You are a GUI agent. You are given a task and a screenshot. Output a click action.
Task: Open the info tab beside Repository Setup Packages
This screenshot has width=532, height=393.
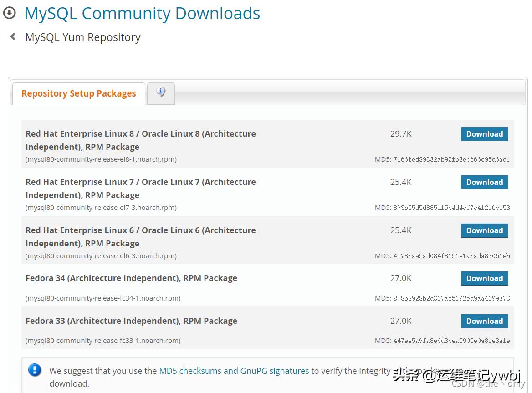[160, 93]
